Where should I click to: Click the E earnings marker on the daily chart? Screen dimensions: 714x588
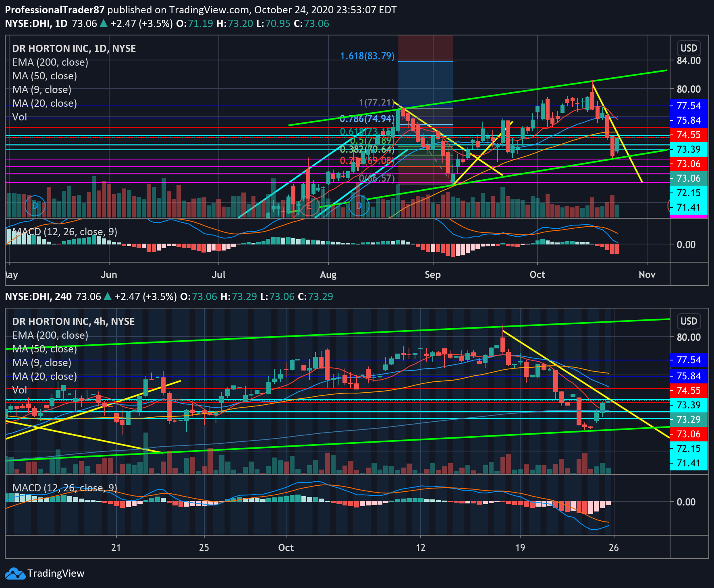pos(309,206)
